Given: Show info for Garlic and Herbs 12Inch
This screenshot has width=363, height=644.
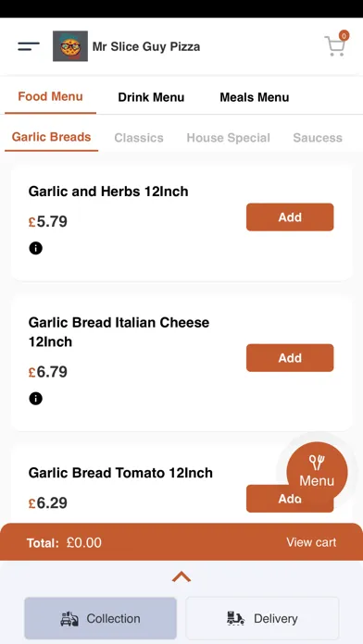Looking at the screenshot, I should pyautogui.click(x=36, y=248).
